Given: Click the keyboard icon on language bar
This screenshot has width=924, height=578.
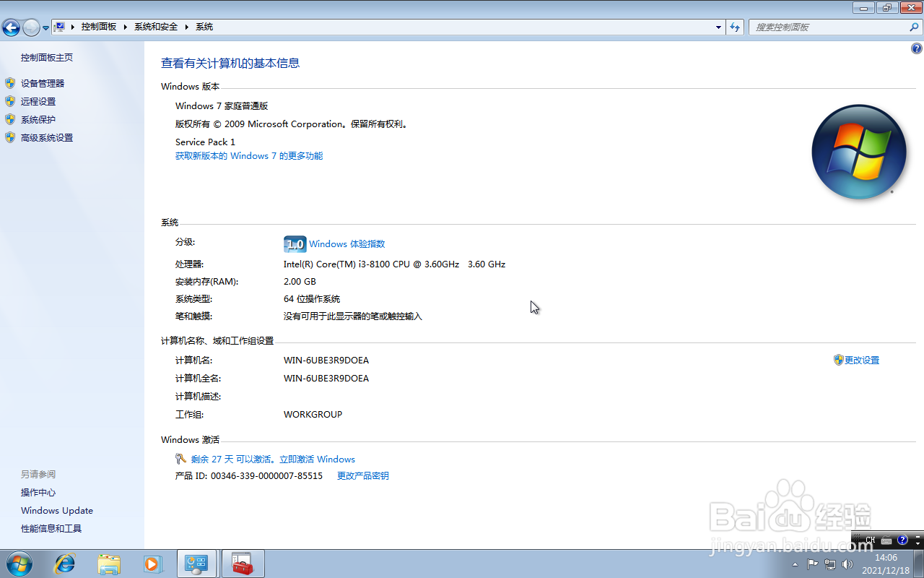Looking at the screenshot, I should pos(886,540).
